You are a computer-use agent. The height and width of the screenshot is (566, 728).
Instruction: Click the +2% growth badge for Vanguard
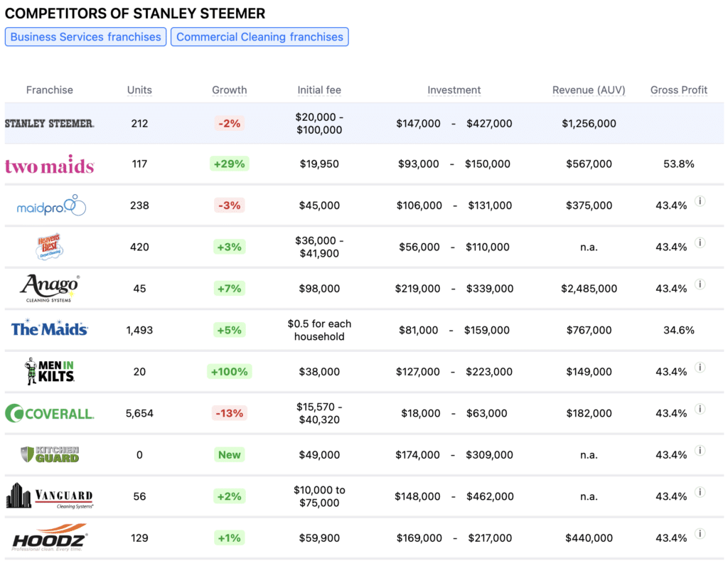[230, 496]
